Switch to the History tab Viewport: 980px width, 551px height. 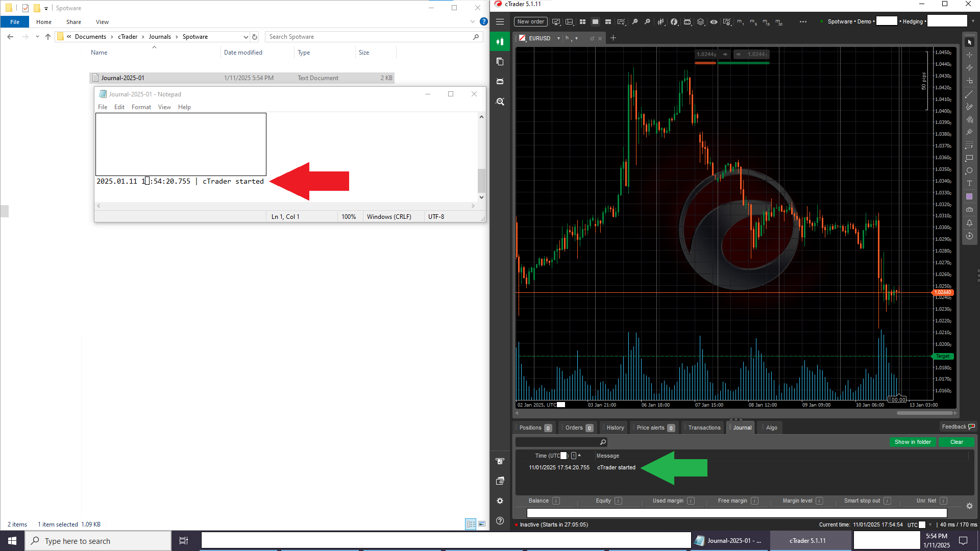615,428
